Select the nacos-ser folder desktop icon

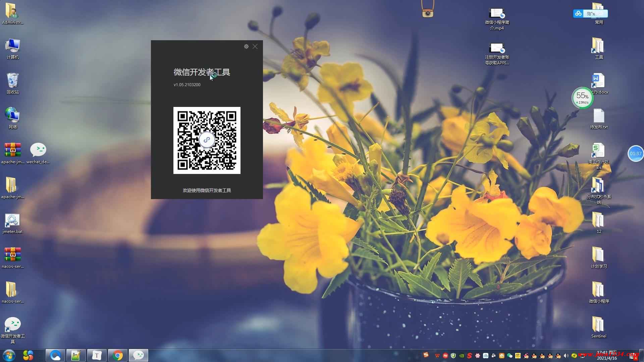(x=13, y=293)
